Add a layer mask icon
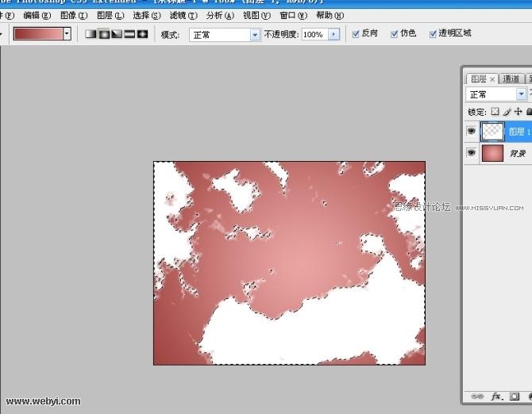The width and height of the screenshot is (532, 414). click(x=515, y=396)
